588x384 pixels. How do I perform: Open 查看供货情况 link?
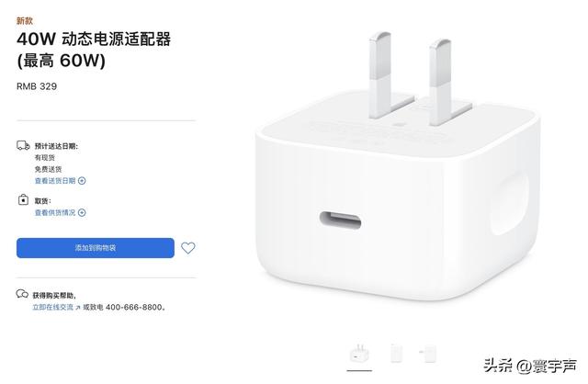pyautogui.click(x=55, y=212)
